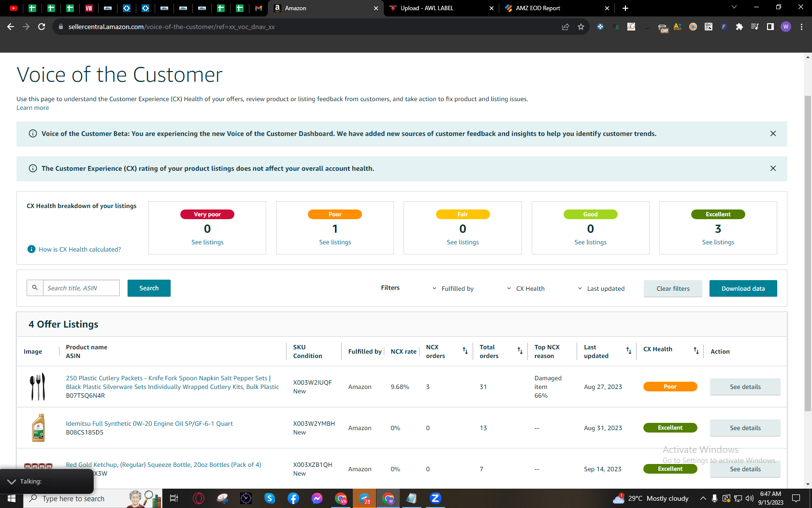Open the Red Gold Ketchup product link
Viewport: 812px width, 508px height.
pyautogui.click(x=163, y=465)
